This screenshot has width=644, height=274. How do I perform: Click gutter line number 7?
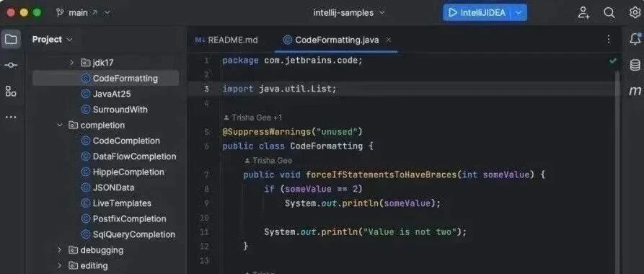[206, 175]
